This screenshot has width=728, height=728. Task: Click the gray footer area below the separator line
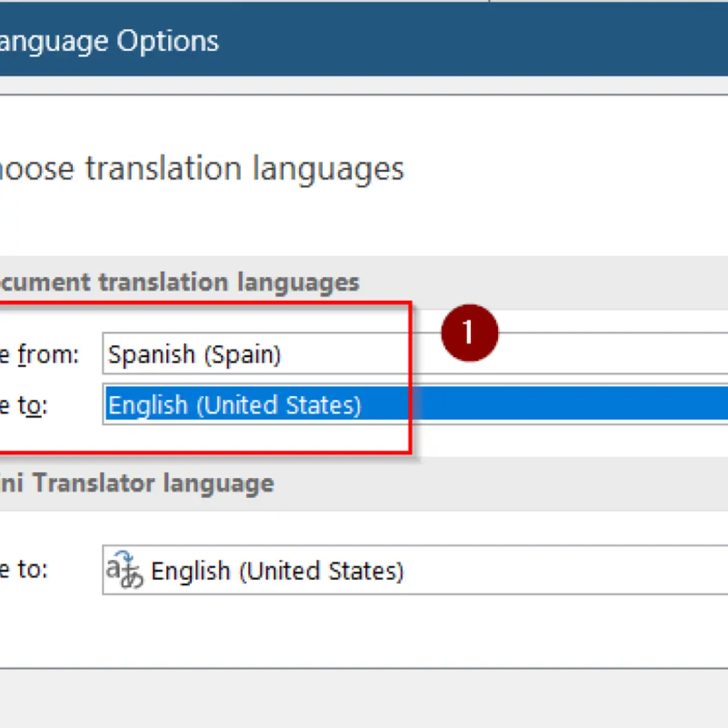tap(364, 699)
